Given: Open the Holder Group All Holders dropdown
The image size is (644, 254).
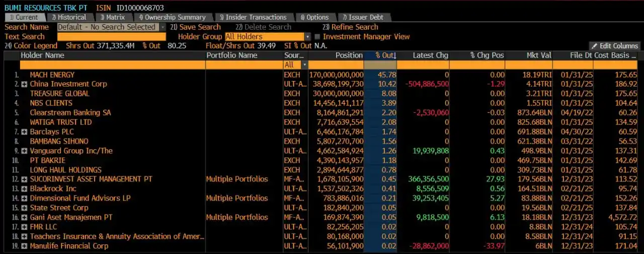Looking at the screenshot, I should [307, 37].
